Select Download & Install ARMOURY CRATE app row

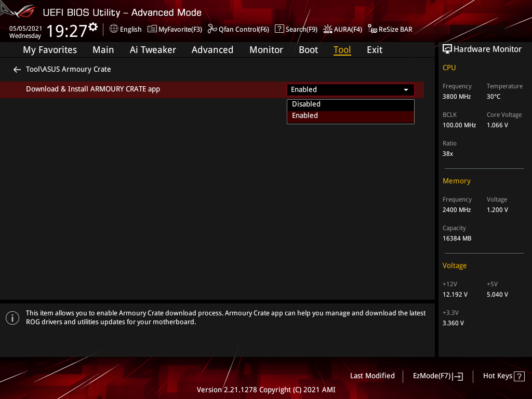[212, 89]
